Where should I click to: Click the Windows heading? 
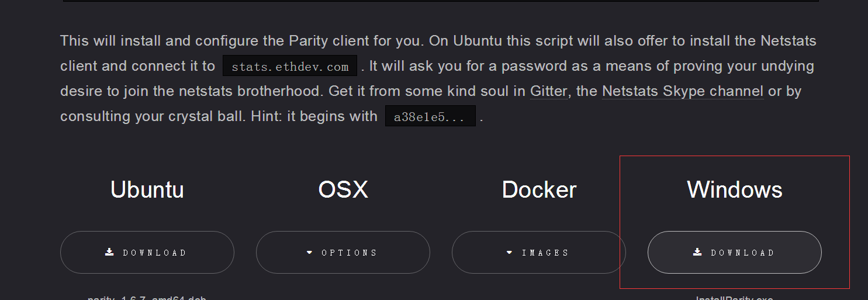pyautogui.click(x=735, y=189)
